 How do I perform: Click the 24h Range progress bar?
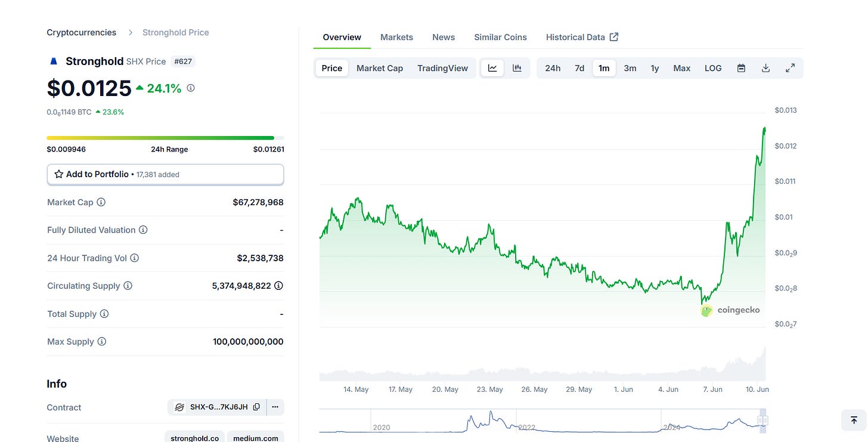(x=165, y=138)
